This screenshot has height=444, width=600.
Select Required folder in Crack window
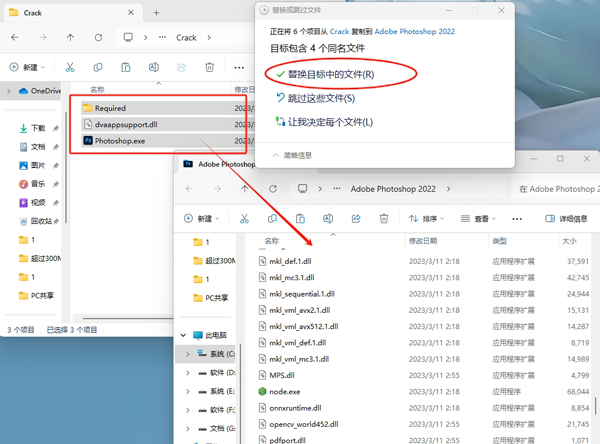tap(163, 108)
